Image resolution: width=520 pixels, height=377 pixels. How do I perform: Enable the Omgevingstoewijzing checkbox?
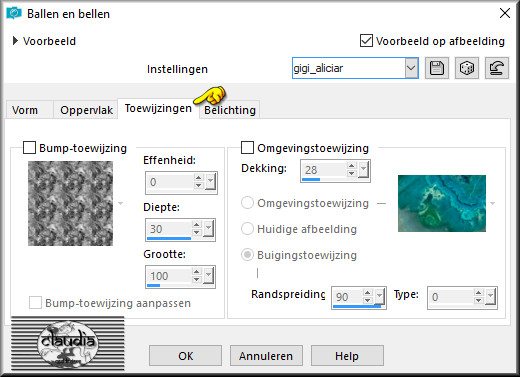point(247,147)
